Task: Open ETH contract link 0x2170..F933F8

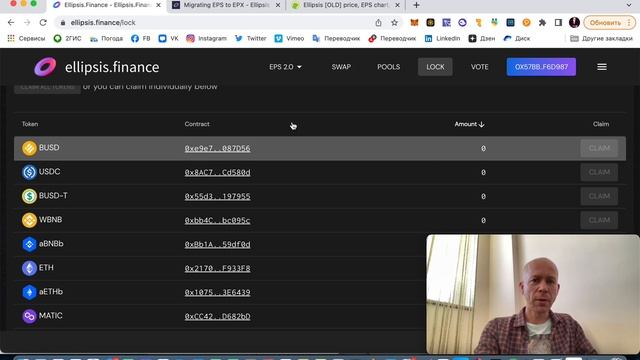Action: [217, 269]
